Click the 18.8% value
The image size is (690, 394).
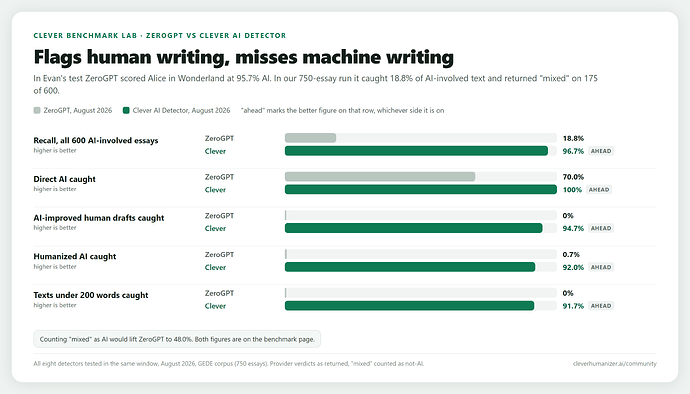point(573,138)
